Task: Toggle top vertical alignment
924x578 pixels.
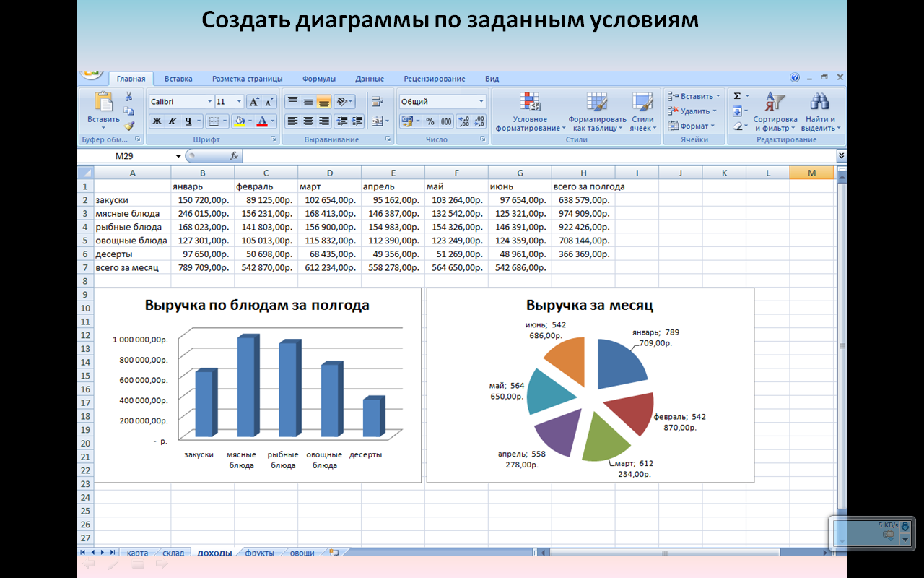Action: coord(292,102)
